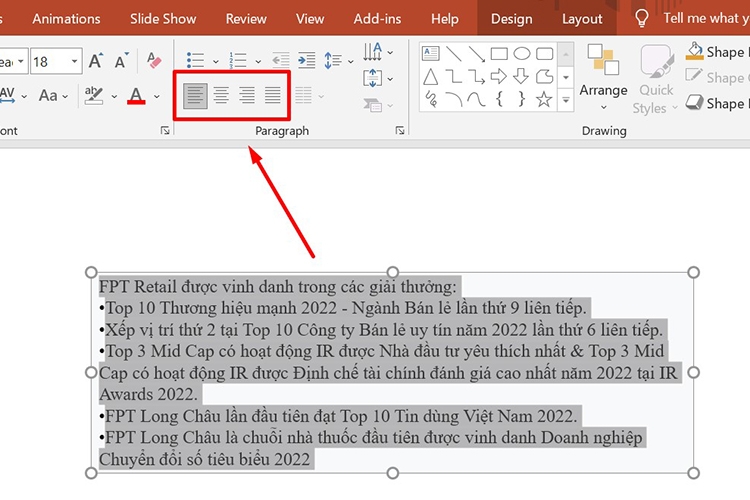The height and width of the screenshot is (500, 750).
Task: Switch to the Slide Show tab
Action: point(163,19)
